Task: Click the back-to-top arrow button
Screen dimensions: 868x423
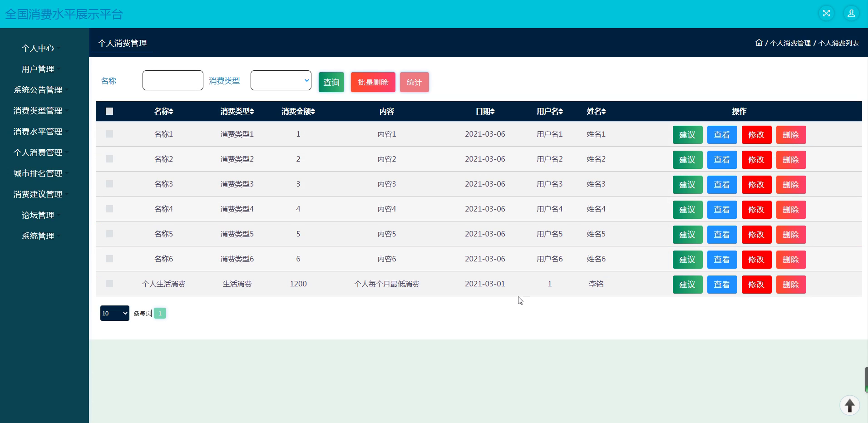Action: 849,405
